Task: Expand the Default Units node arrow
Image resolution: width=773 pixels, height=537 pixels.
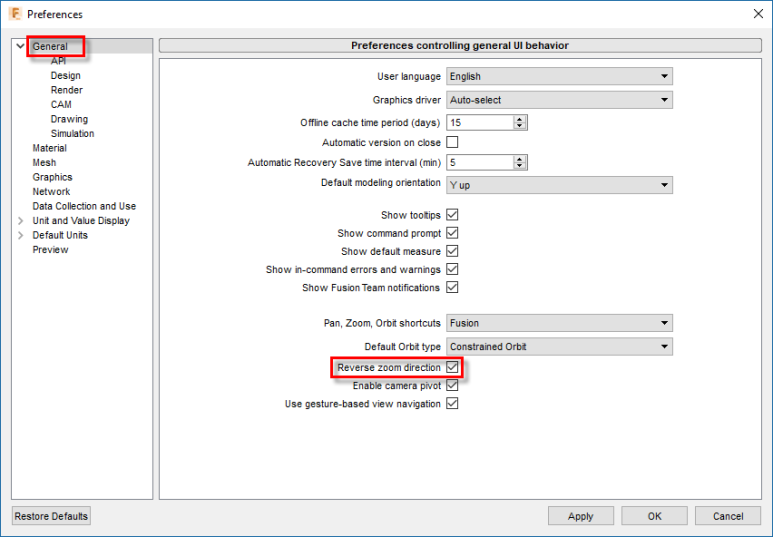Action: (x=21, y=235)
